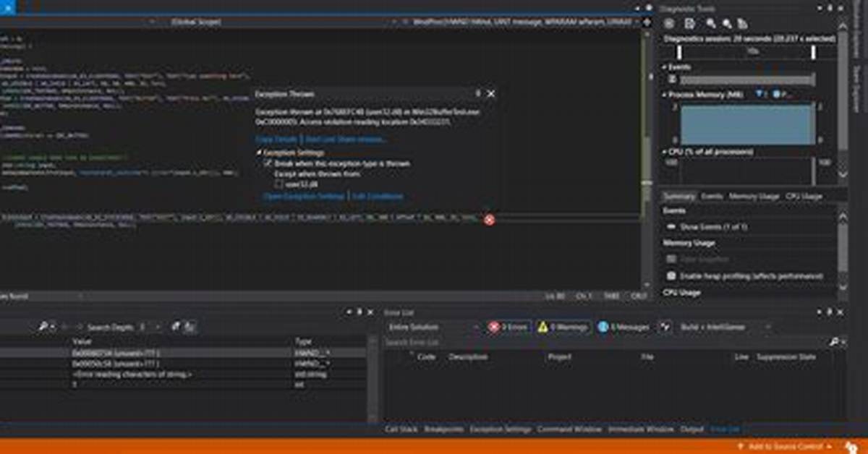Toggle Break when this exception type is thrown

[268, 164]
